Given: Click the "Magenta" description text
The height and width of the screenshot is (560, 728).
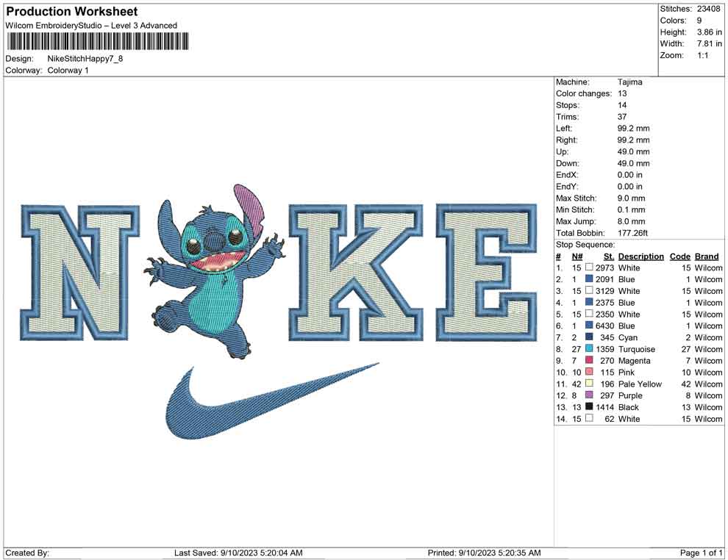Looking at the screenshot, I should coord(634,361).
